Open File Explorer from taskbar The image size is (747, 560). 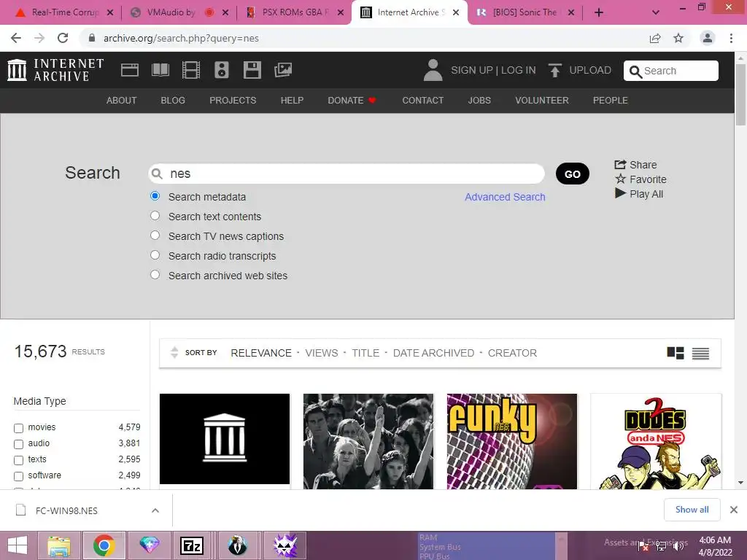(x=59, y=545)
